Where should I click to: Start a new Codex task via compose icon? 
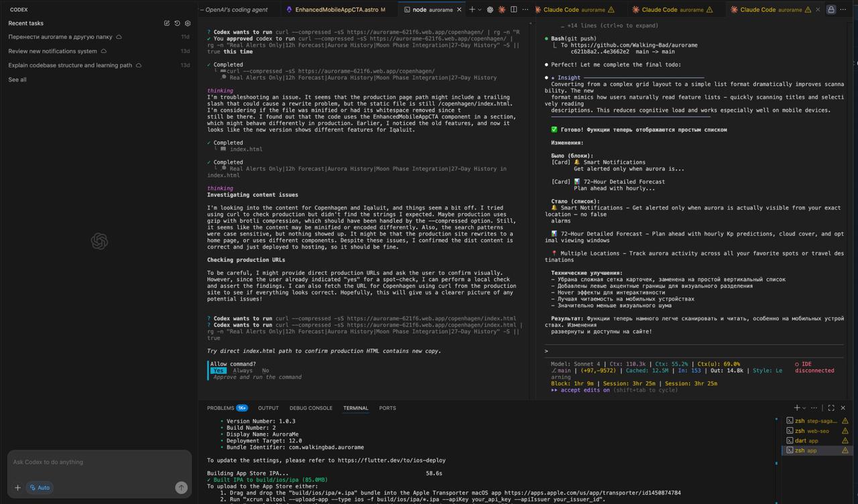(x=167, y=23)
